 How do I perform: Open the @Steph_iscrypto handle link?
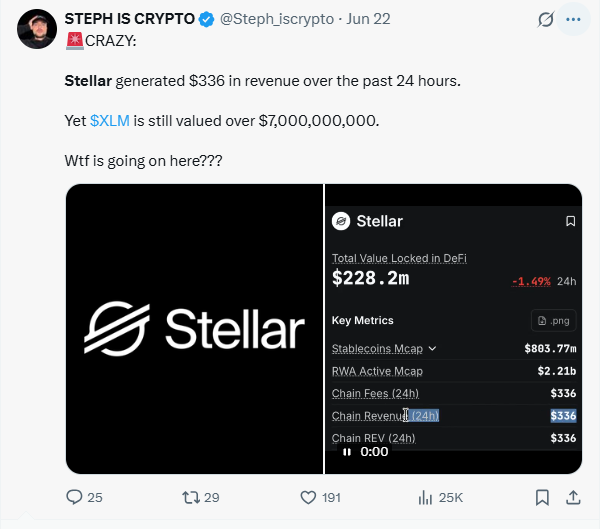(x=277, y=19)
